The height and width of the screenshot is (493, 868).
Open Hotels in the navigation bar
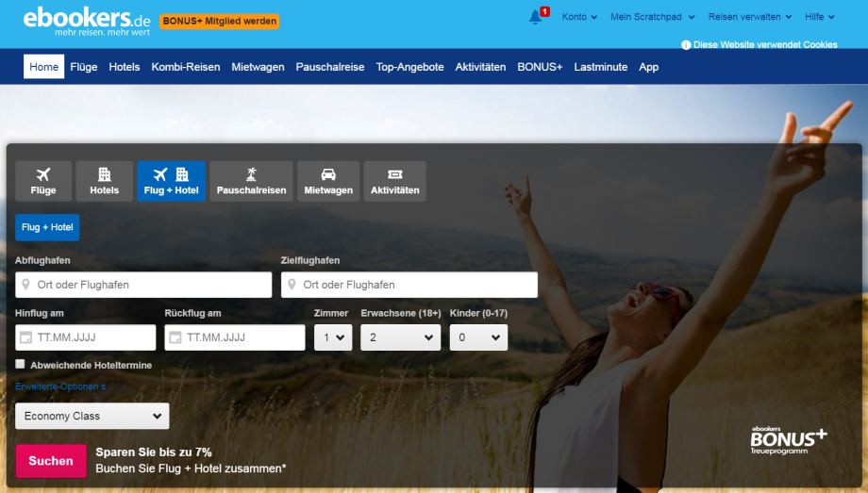(124, 67)
